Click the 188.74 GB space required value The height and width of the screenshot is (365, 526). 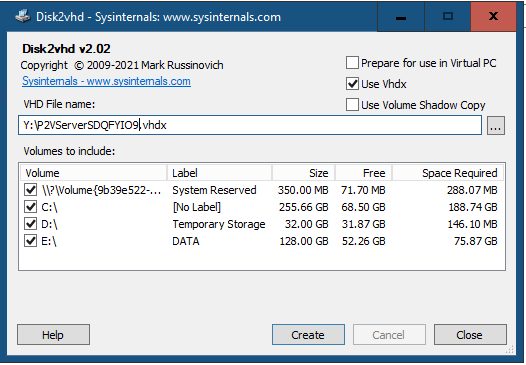(x=473, y=207)
